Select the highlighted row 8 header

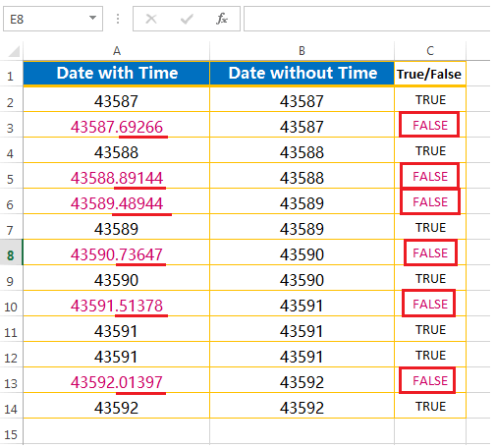pos(11,252)
